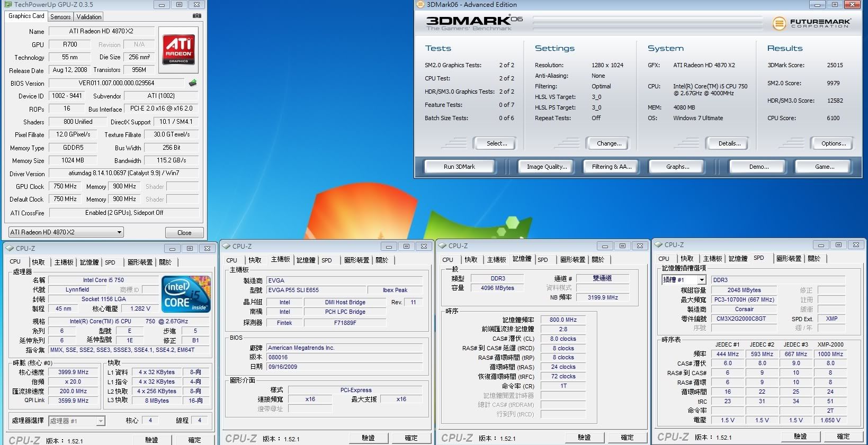Switch to the Sensors tab in GPU-Z
The height and width of the screenshot is (445, 868).
60,17
